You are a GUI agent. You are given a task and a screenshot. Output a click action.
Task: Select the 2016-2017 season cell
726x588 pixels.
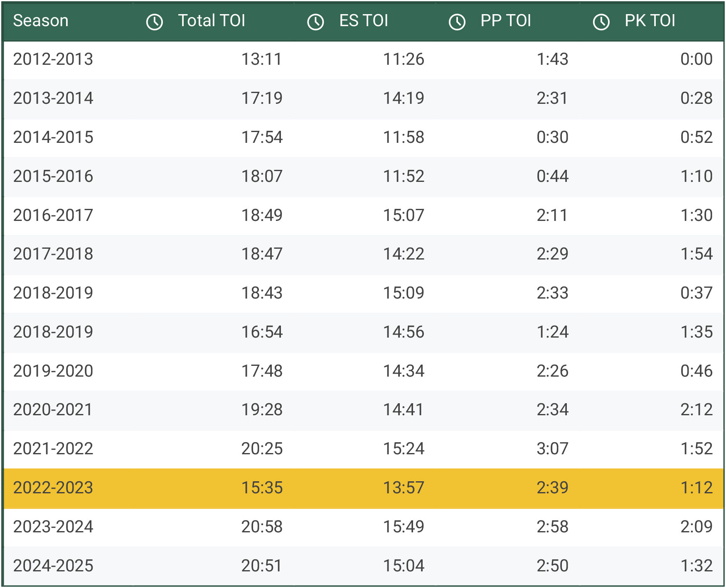53,216
